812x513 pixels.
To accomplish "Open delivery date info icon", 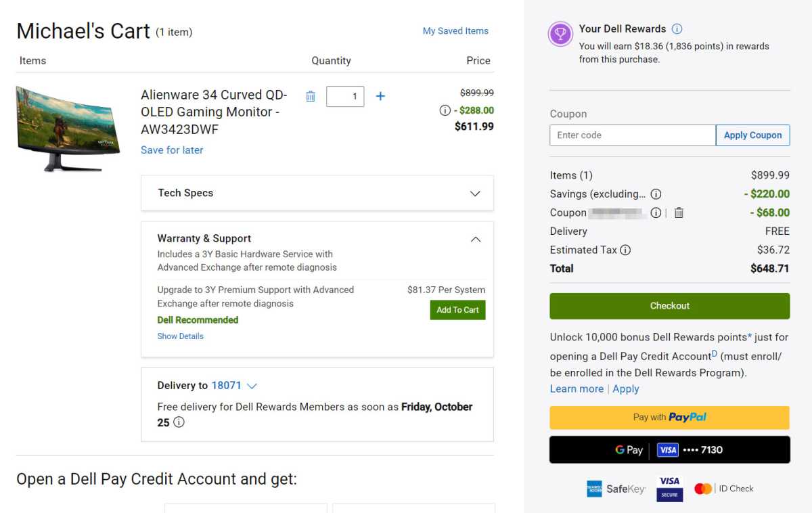I will pyautogui.click(x=179, y=422).
